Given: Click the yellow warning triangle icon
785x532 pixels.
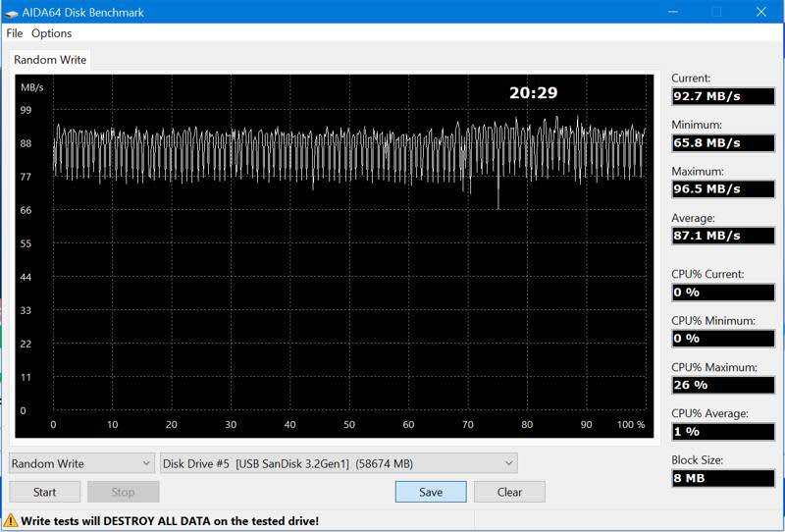Looking at the screenshot, I should click(11, 521).
